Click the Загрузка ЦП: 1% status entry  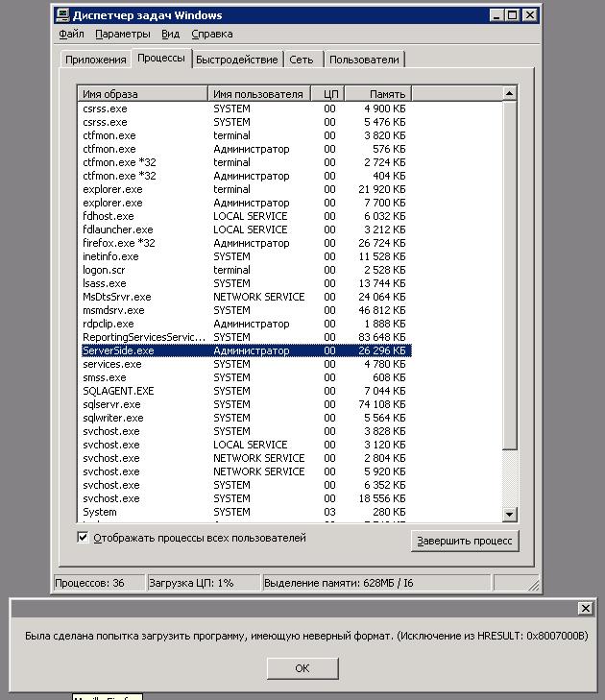[204, 583]
